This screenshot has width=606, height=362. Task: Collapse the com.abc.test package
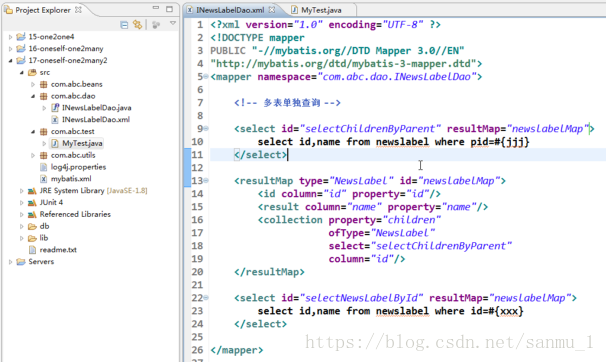point(33,132)
